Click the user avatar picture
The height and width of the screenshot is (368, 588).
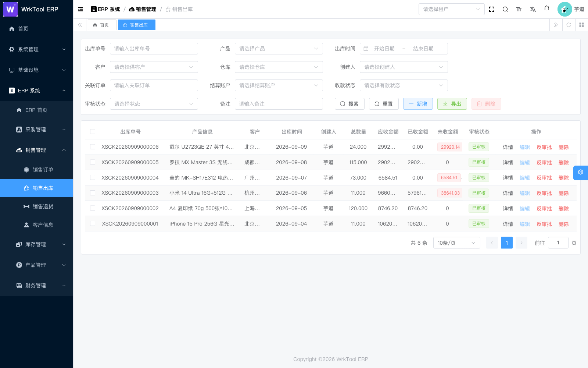[564, 9]
